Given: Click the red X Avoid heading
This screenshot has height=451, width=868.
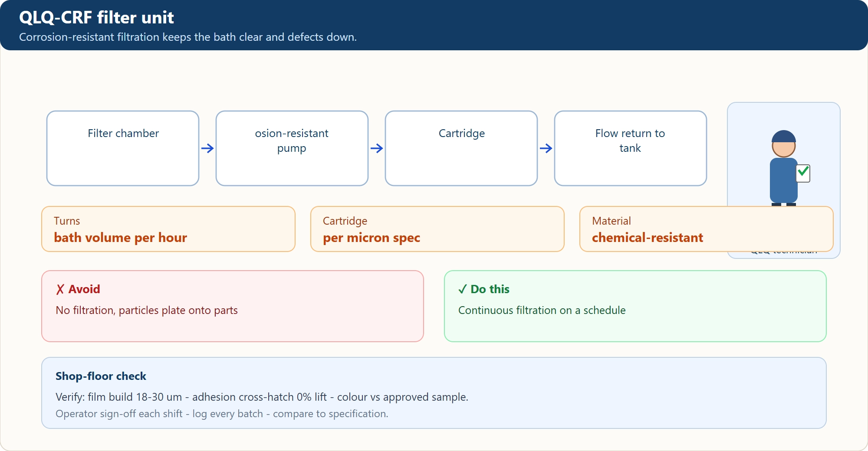Looking at the screenshot, I should (x=78, y=289).
